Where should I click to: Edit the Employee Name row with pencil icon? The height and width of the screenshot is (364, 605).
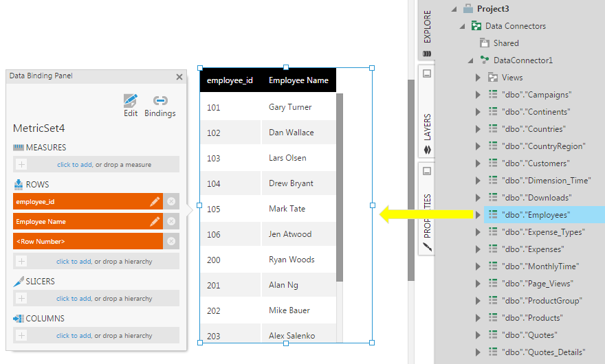point(155,221)
